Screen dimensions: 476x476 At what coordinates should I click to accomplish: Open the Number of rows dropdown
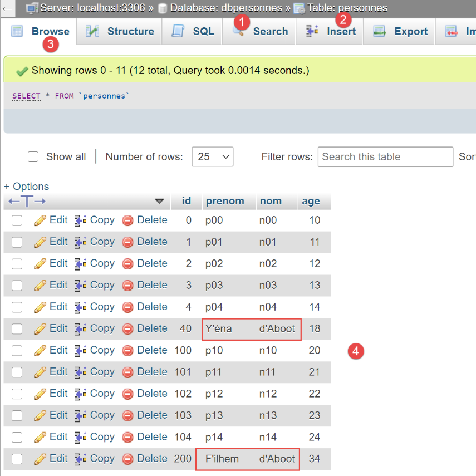pos(212,157)
